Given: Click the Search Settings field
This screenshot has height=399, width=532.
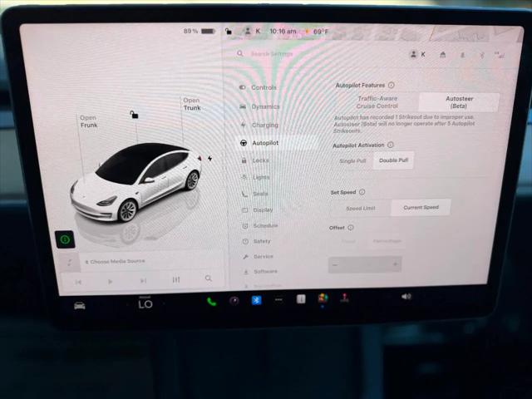Looking at the screenshot, I should coord(272,54).
